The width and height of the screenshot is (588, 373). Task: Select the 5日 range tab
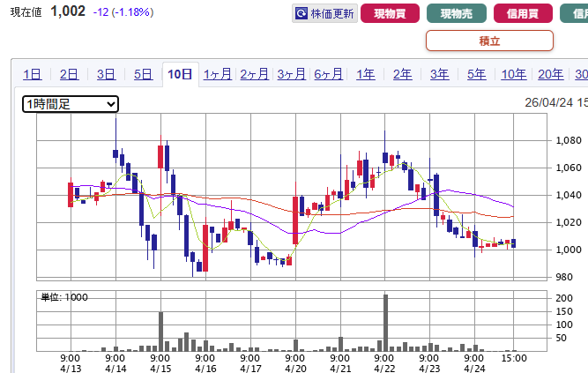point(143,74)
